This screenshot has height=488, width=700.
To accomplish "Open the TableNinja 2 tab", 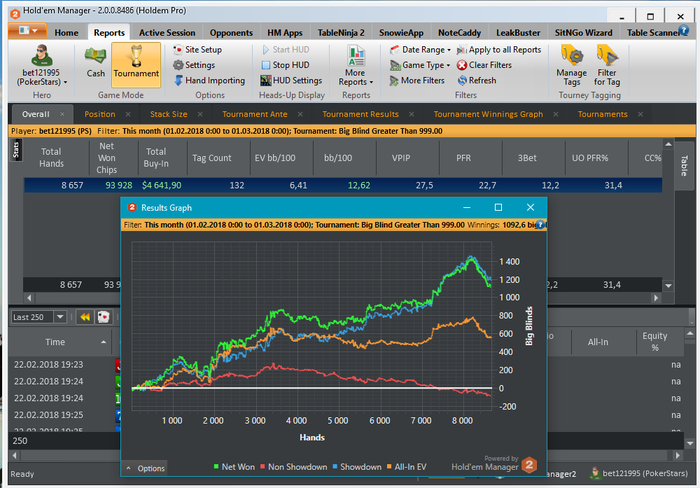I will click(341, 33).
